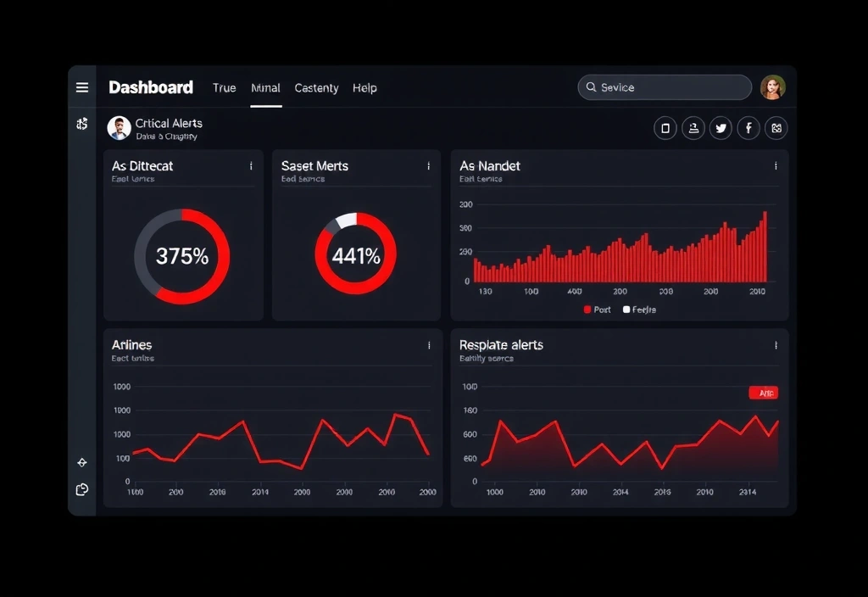
Task: Click the Facebook share icon
Action: tap(748, 128)
